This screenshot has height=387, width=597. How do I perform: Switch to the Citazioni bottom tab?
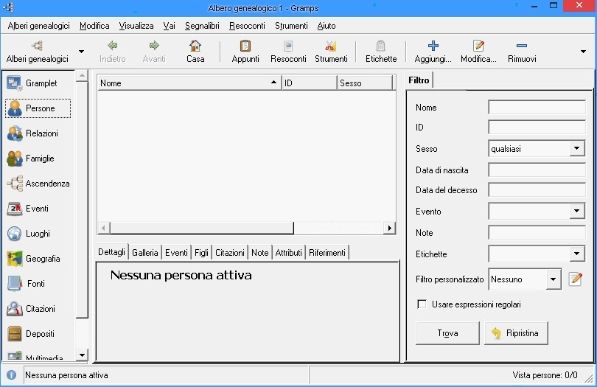[x=230, y=253]
